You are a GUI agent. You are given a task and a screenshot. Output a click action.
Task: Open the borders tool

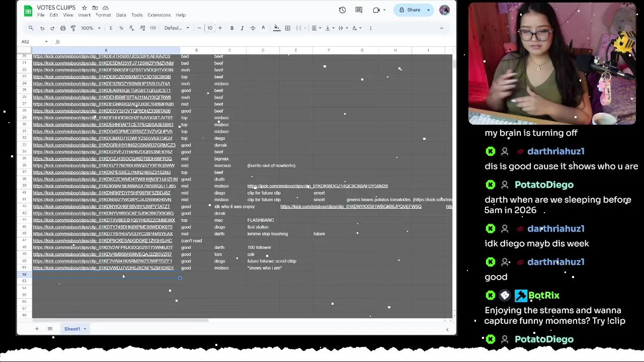(x=288, y=28)
